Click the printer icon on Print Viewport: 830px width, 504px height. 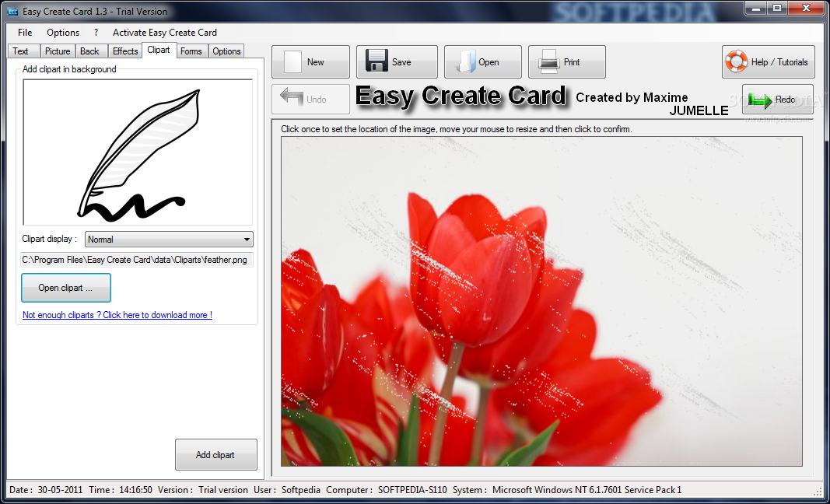548,62
